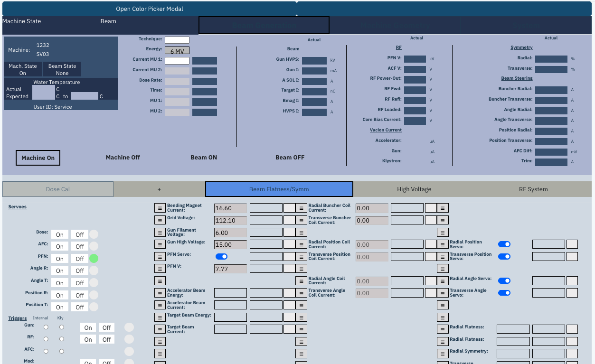Toggle the Transverse Angle Servo switch
Image resolution: width=595 pixels, height=364 pixels.
click(504, 293)
